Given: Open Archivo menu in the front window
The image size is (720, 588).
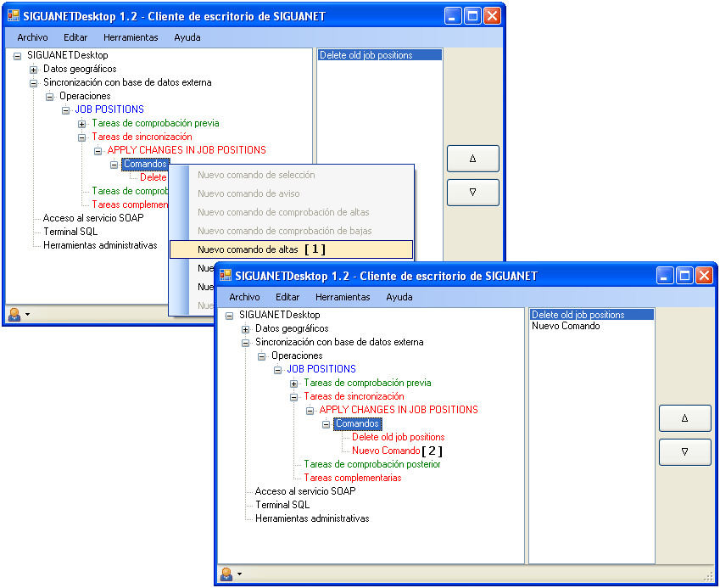Looking at the screenshot, I should point(244,297).
